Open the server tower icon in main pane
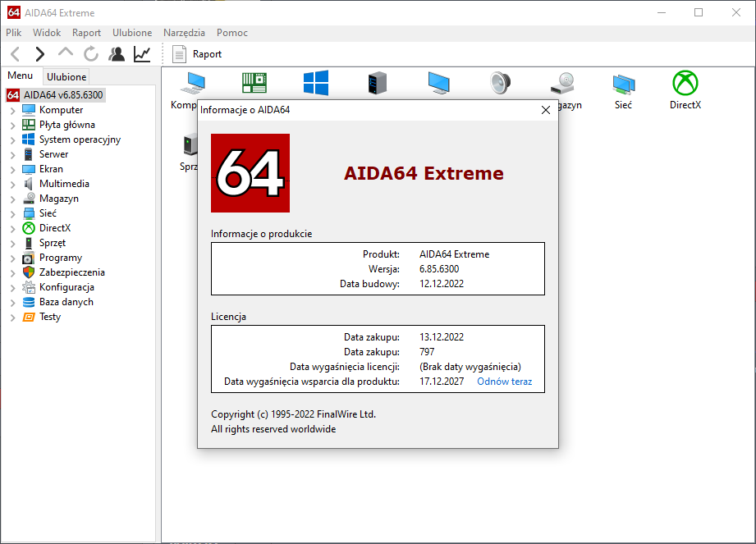 point(377,83)
